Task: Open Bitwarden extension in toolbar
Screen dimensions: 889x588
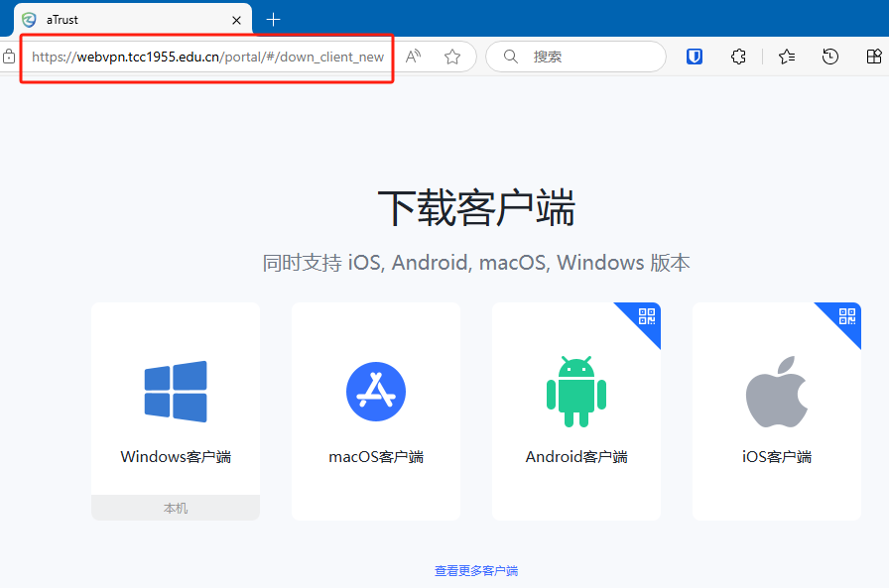Action: [x=695, y=57]
